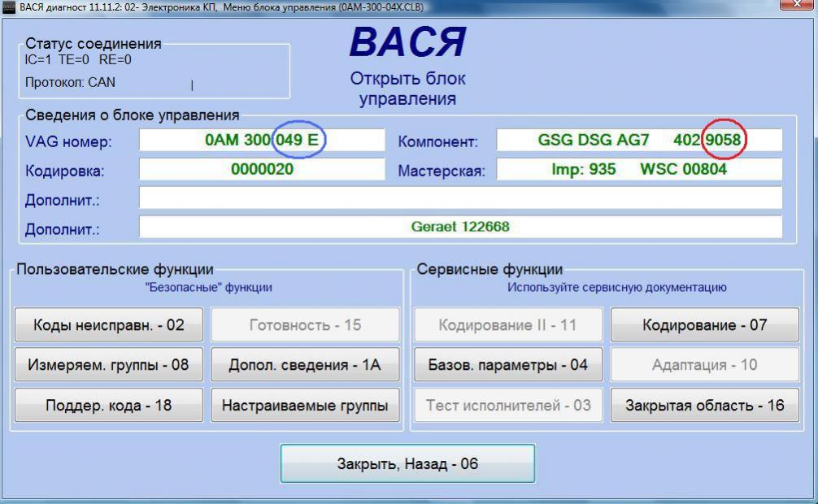Viewport: 818px width, 504px height.
Task: Click the Используйте сервисную документацию text
Action: point(616,287)
